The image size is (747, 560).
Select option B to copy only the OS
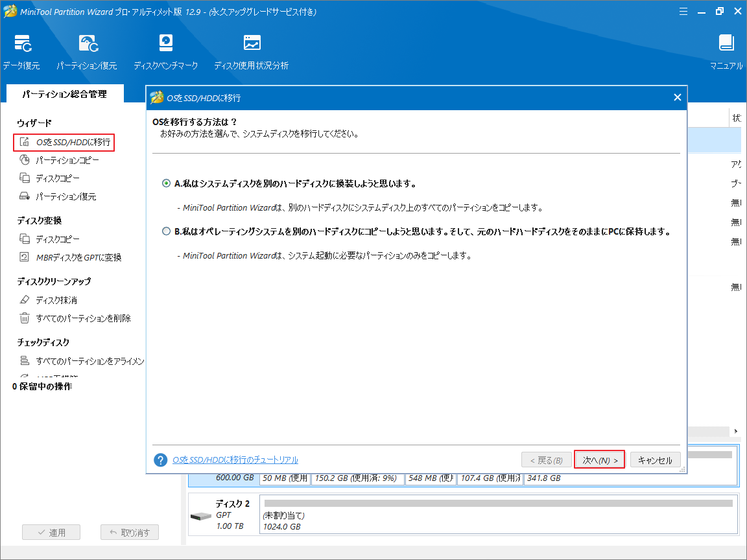click(166, 231)
